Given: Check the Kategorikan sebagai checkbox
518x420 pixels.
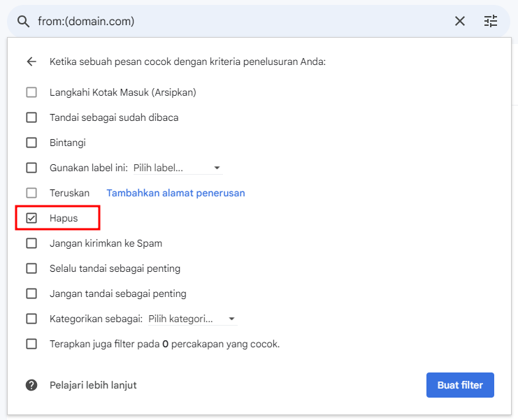Looking at the screenshot, I should (x=31, y=319).
